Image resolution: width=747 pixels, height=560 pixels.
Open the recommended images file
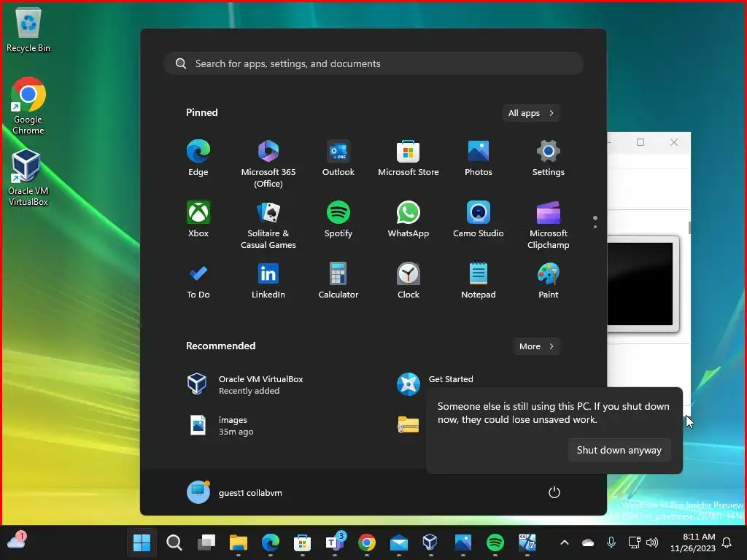click(x=222, y=425)
